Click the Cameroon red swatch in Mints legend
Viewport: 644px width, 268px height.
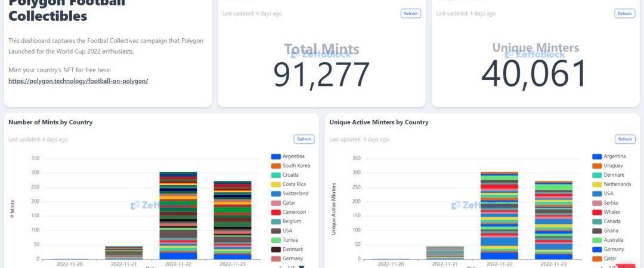pos(276,212)
